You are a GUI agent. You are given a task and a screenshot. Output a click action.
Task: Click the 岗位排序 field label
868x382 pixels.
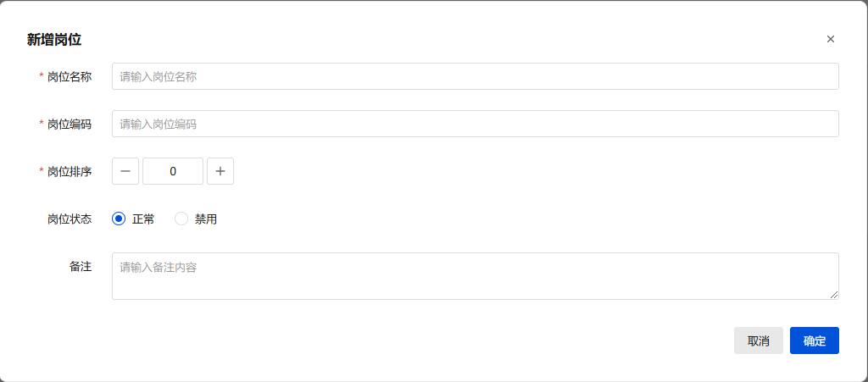pyautogui.click(x=70, y=171)
